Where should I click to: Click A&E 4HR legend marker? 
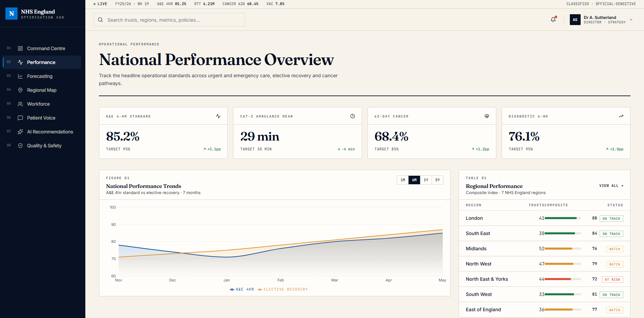point(232,290)
